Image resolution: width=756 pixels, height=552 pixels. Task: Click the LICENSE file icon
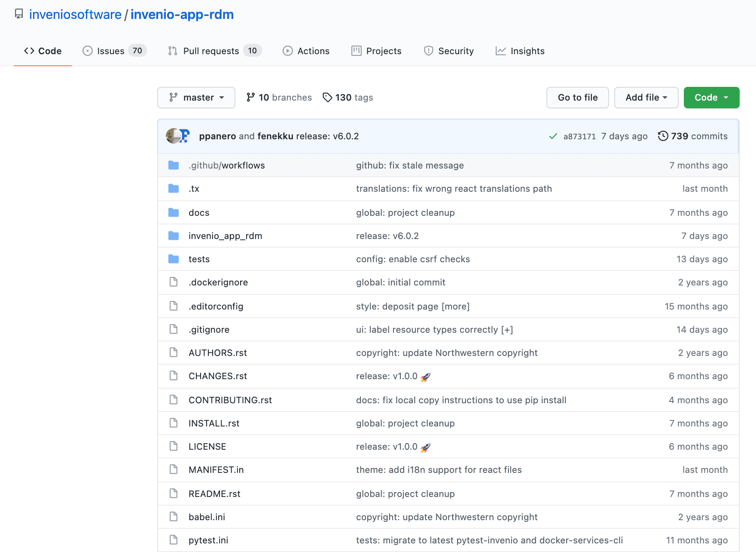point(174,447)
